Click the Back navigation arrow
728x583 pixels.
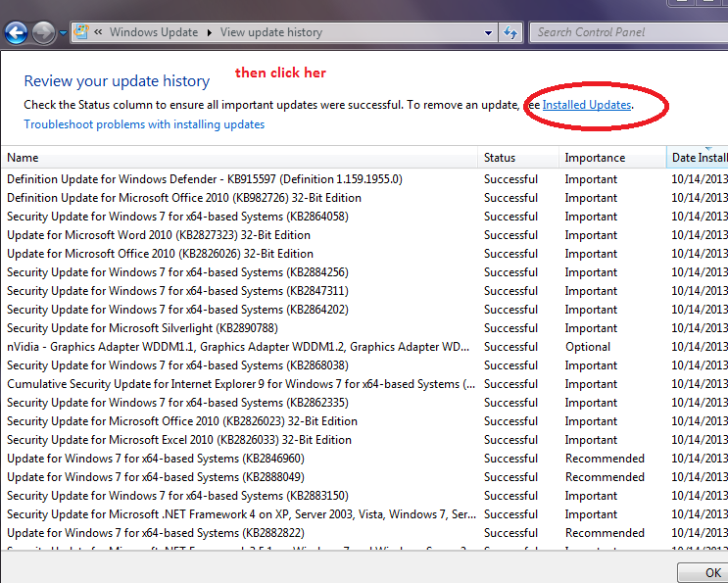(x=17, y=33)
